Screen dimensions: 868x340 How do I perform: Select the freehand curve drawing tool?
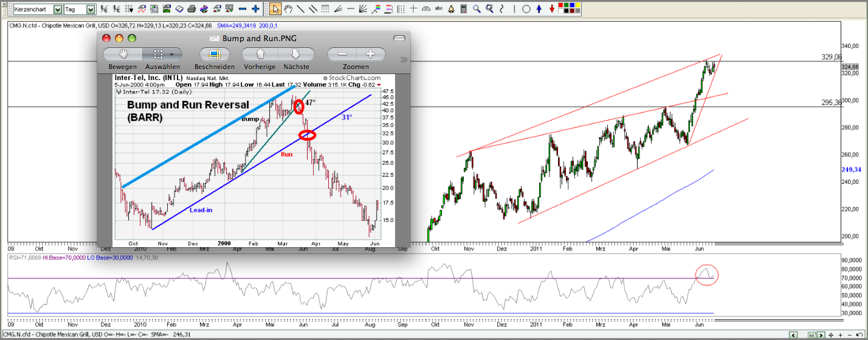click(501, 9)
